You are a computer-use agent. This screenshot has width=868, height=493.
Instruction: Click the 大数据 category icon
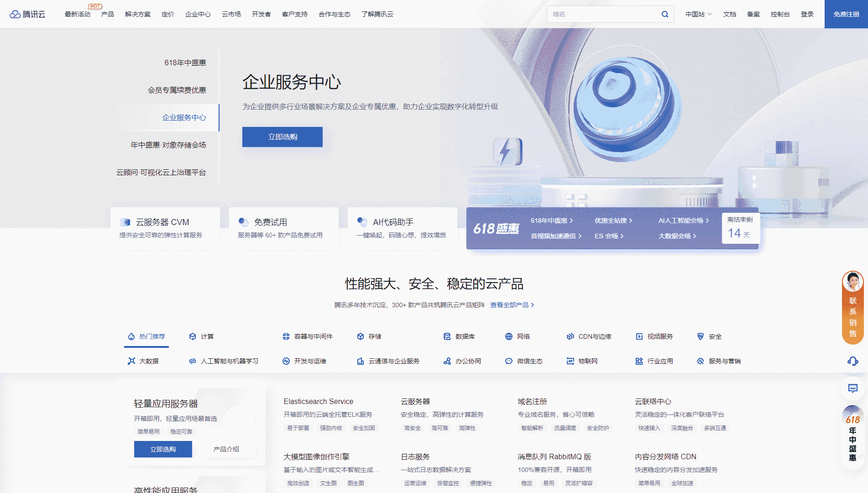(131, 361)
